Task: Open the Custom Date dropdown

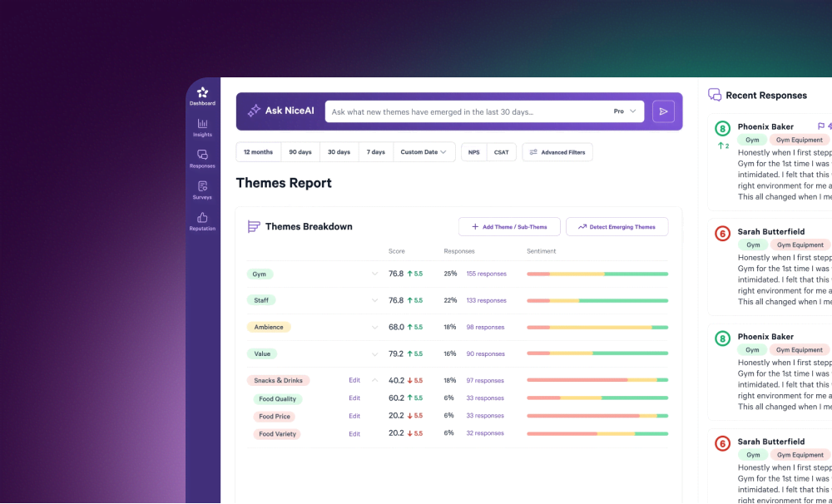Action: click(x=424, y=151)
